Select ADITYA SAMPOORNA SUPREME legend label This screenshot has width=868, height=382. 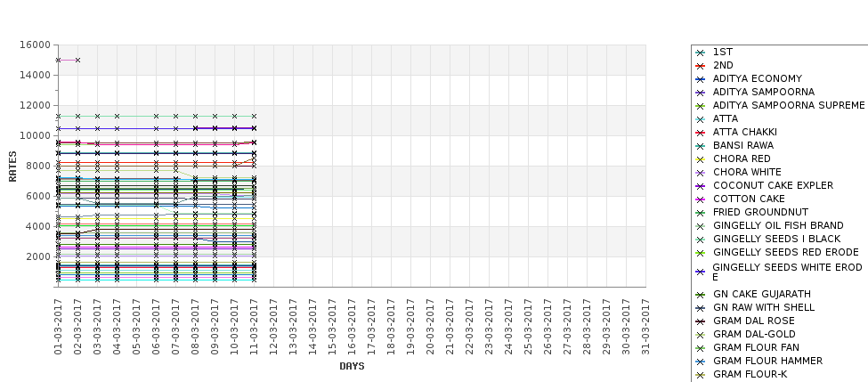(789, 105)
